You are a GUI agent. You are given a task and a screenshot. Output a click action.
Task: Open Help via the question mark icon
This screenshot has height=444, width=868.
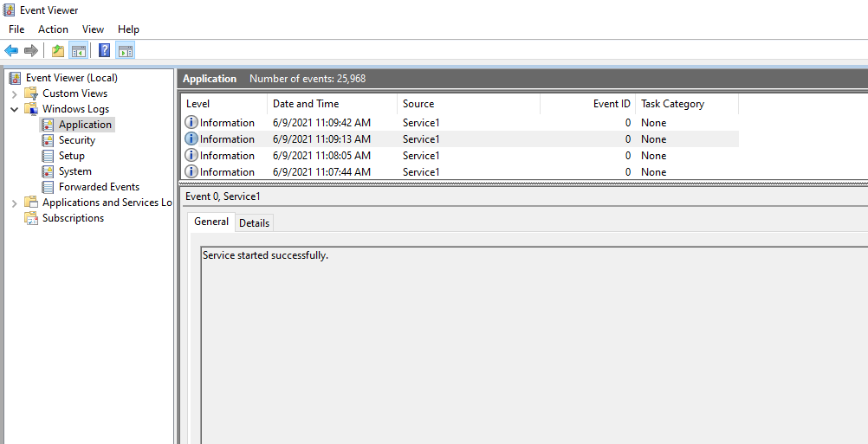click(104, 51)
